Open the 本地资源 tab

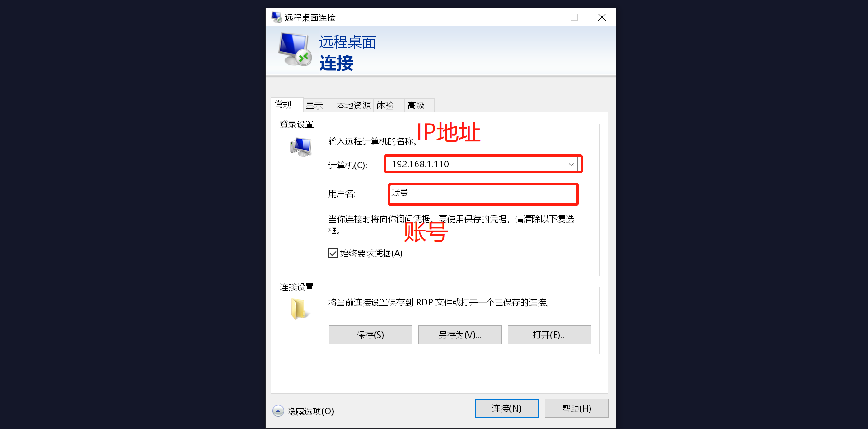[x=353, y=105]
